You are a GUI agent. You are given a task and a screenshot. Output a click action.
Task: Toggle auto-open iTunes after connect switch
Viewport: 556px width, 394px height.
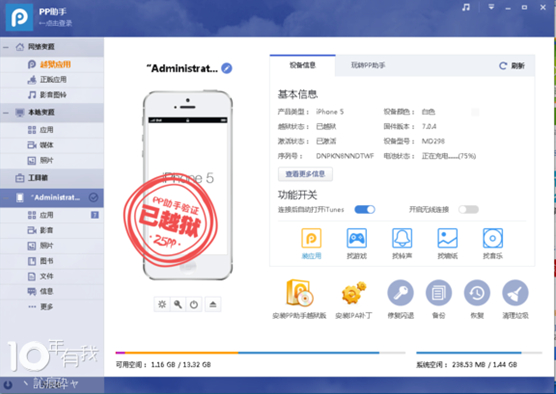click(365, 209)
